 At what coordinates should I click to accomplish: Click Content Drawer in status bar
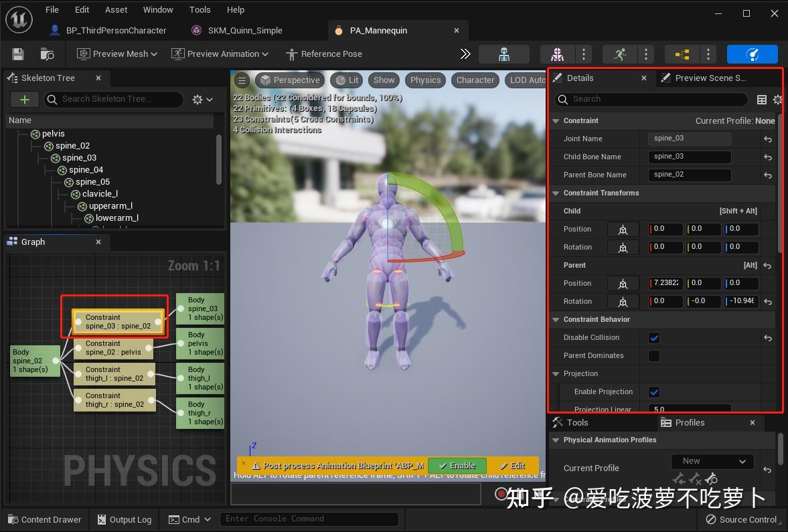click(x=44, y=519)
